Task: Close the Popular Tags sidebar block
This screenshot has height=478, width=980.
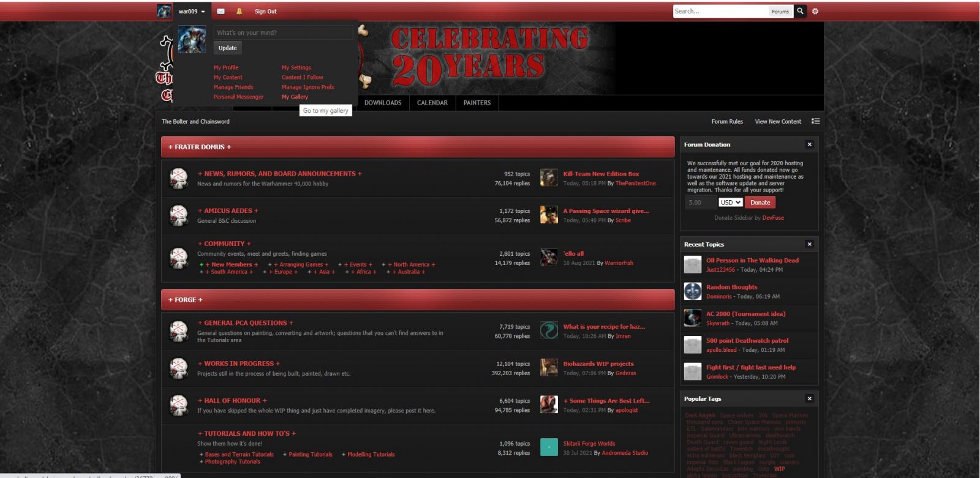Action: [x=809, y=398]
